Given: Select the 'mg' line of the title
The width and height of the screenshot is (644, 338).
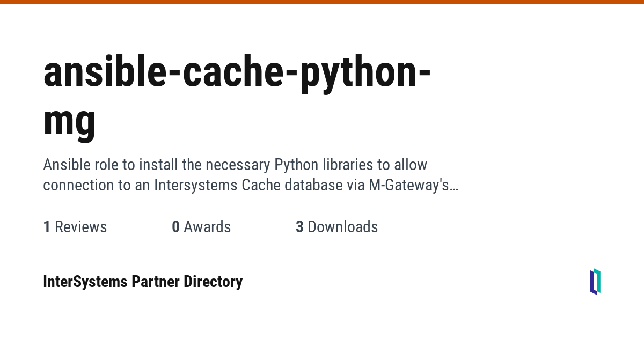Looking at the screenshot, I should (70, 120).
